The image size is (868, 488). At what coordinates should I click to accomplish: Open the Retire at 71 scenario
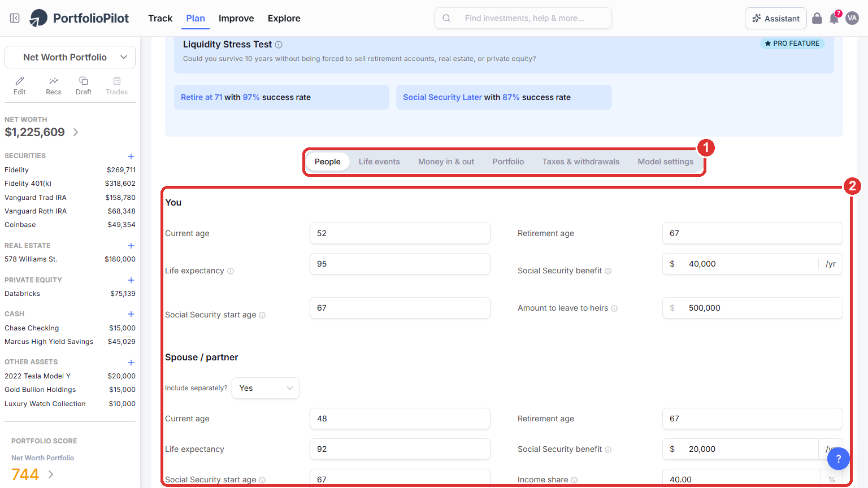point(281,97)
